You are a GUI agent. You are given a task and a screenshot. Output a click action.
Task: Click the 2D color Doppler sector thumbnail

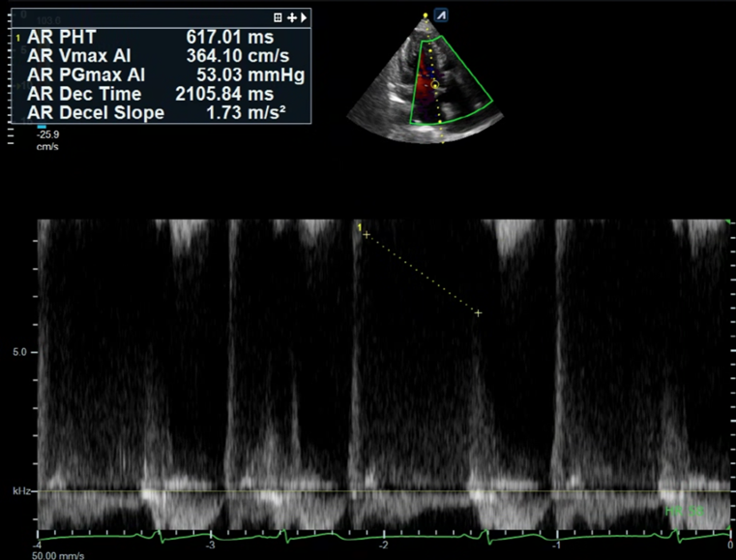coord(425,79)
